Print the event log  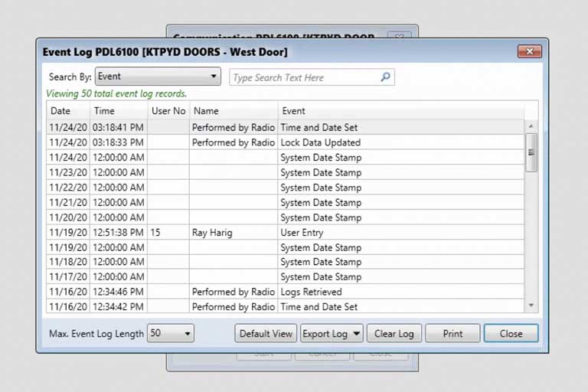(x=452, y=334)
